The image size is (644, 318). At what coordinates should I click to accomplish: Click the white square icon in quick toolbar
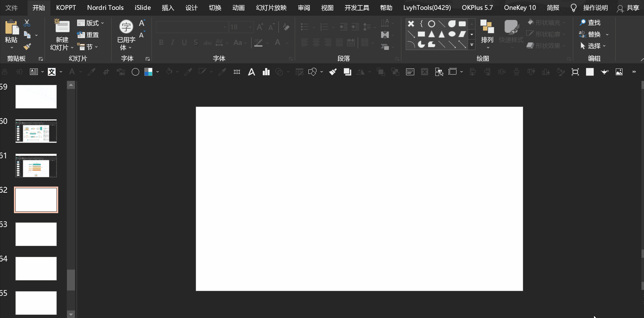590,72
